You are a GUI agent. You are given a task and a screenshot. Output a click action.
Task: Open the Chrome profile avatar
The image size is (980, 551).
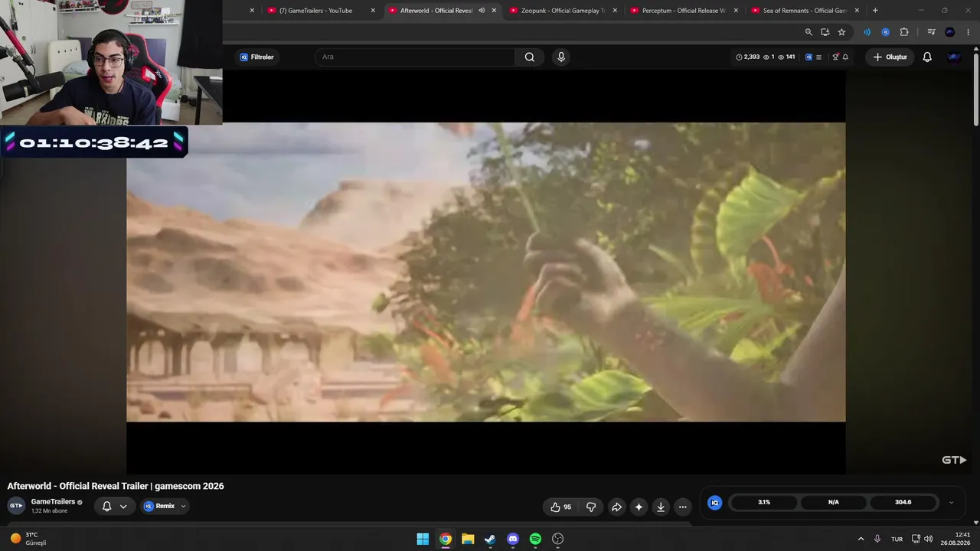(950, 32)
